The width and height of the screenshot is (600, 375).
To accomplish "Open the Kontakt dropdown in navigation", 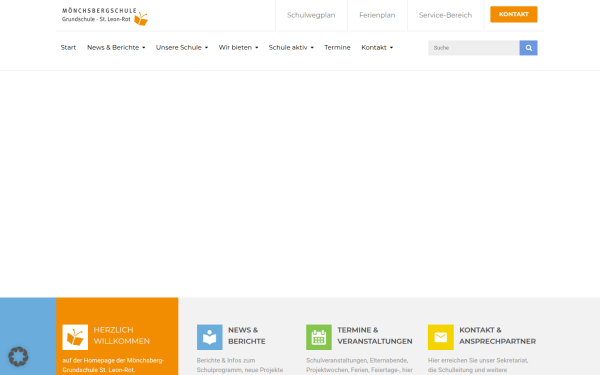I will [x=377, y=47].
